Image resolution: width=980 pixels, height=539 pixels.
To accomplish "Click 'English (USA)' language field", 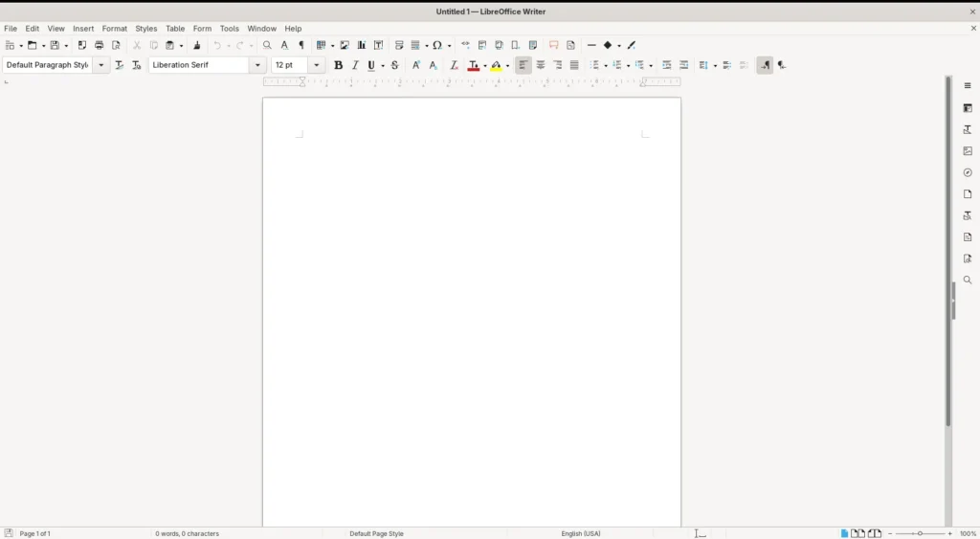I will (581, 533).
